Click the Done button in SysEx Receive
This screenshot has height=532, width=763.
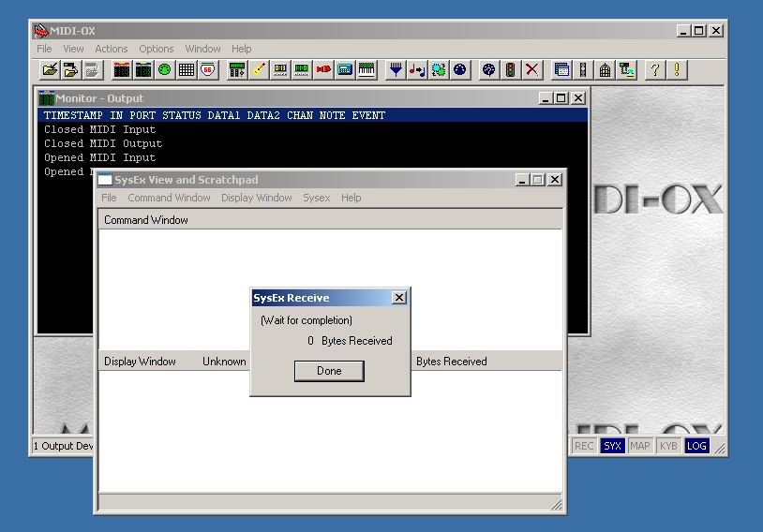click(329, 371)
